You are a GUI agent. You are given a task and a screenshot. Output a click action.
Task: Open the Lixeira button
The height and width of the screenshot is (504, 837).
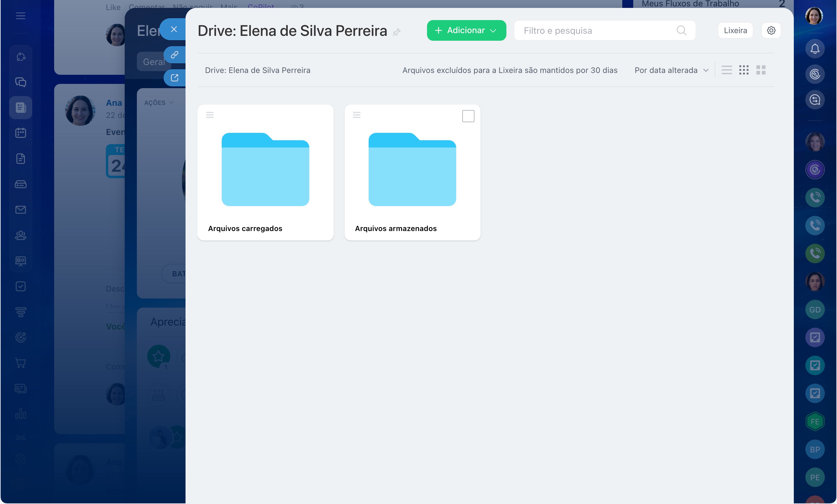pos(735,31)
